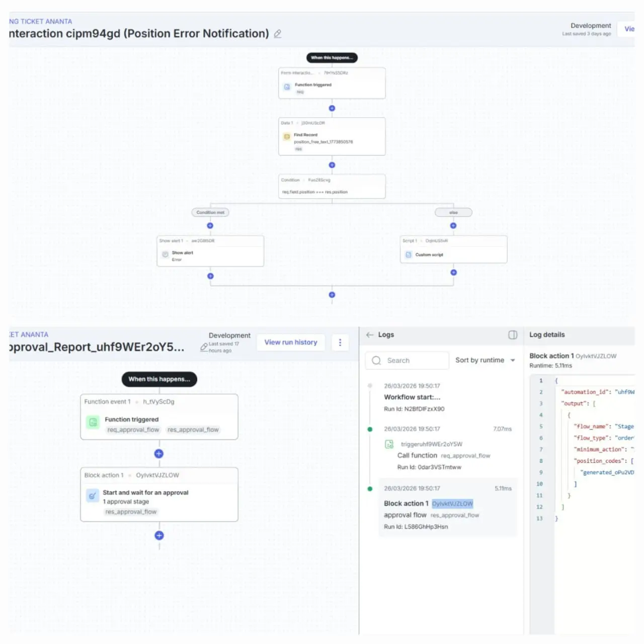Add step below Function triggered in approval flow

[159, 454]
